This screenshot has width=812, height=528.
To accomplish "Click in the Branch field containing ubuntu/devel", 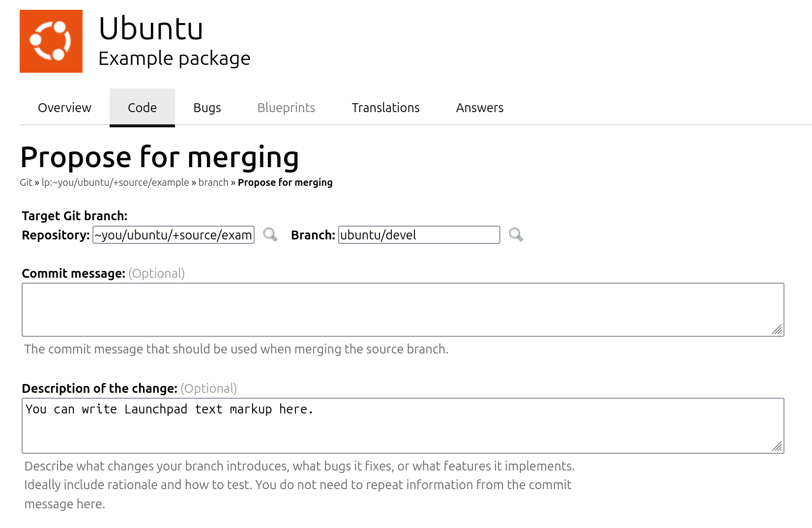I will [419, 235].
